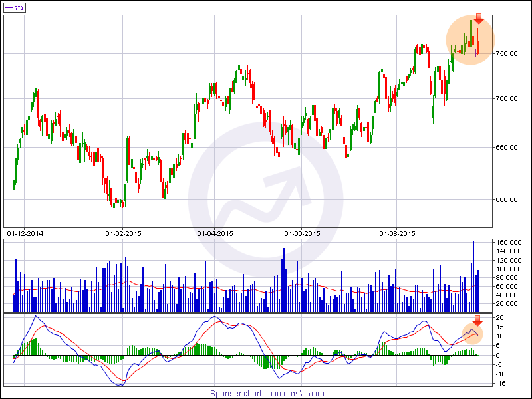Image resolution: width=532 pixels, height=399 pixels.
Task: Select the 01-08-2015 date label
Action: click(397, 233)
